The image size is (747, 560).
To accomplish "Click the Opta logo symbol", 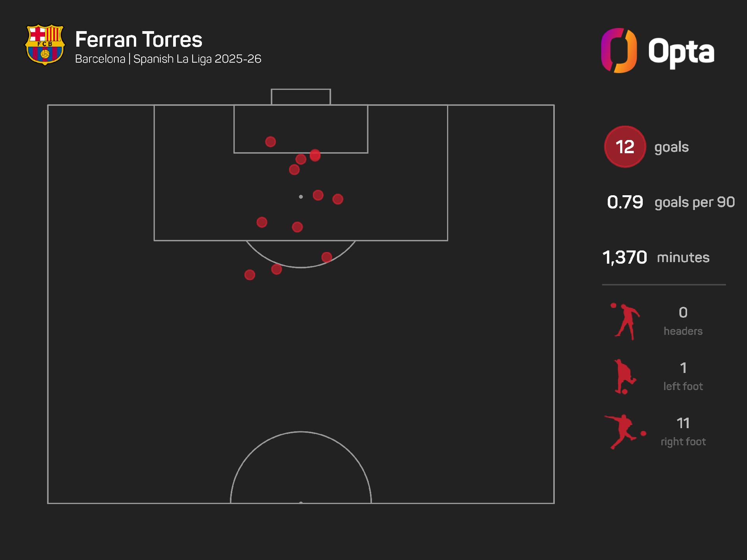I will tap(619, 51).
